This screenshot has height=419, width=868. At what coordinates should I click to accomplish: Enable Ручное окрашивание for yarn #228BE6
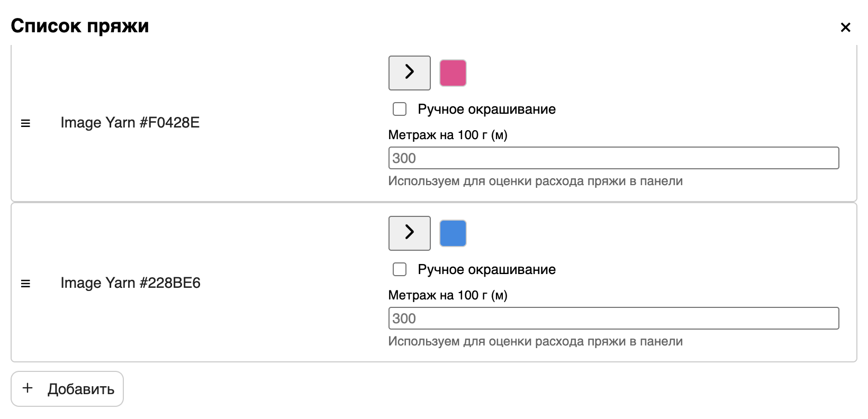click(399, 269)
